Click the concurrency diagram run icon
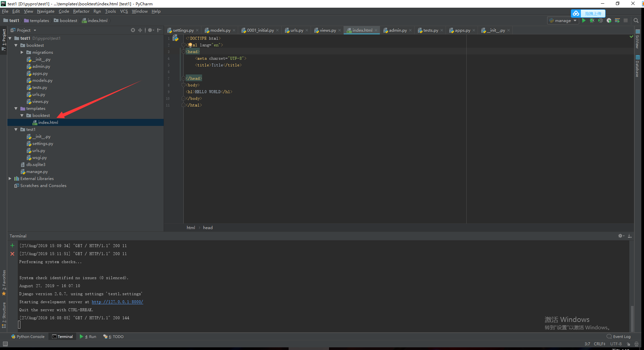The height and width of the screenshot is (350, 644). pos(617,21)
